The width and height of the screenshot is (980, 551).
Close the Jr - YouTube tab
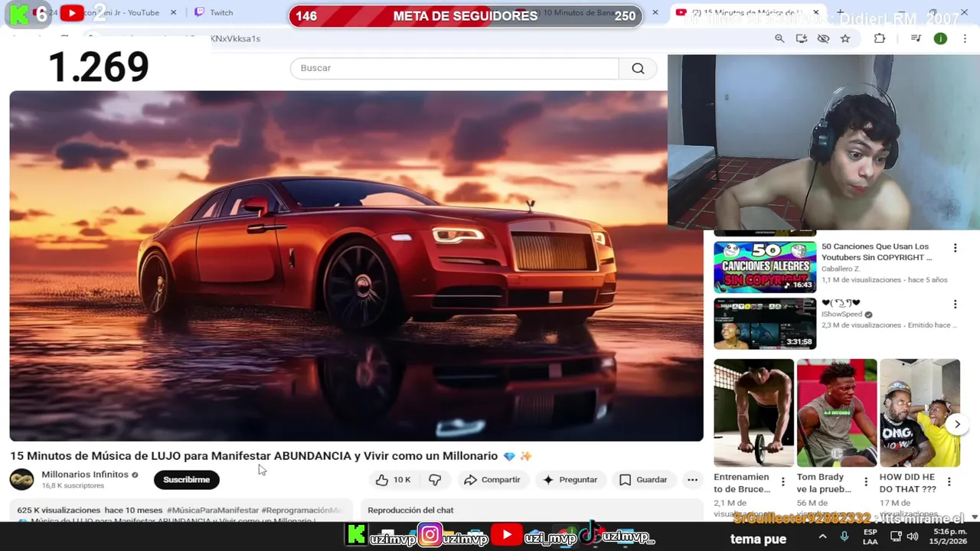[x=173, y=13]
